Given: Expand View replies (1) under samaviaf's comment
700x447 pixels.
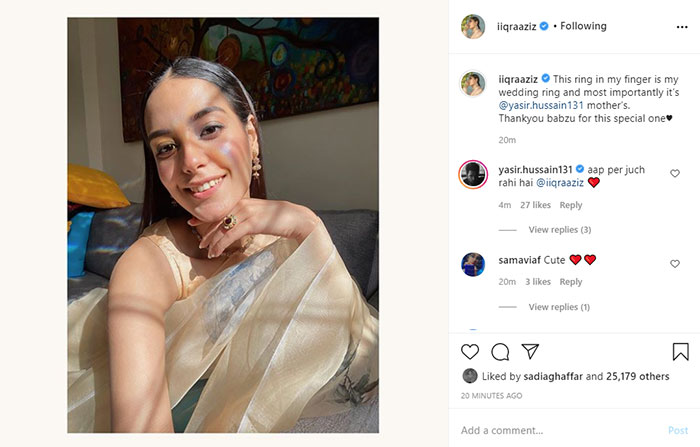Looking at the screenshot, I should point(559,307).
